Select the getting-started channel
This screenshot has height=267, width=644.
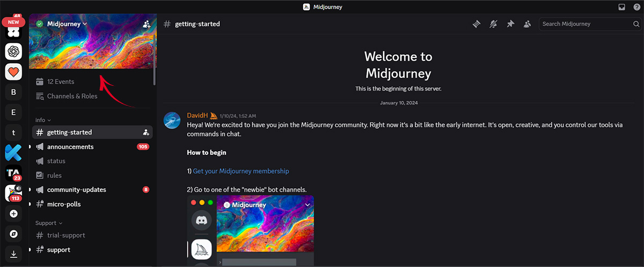(x=92, y=132)
